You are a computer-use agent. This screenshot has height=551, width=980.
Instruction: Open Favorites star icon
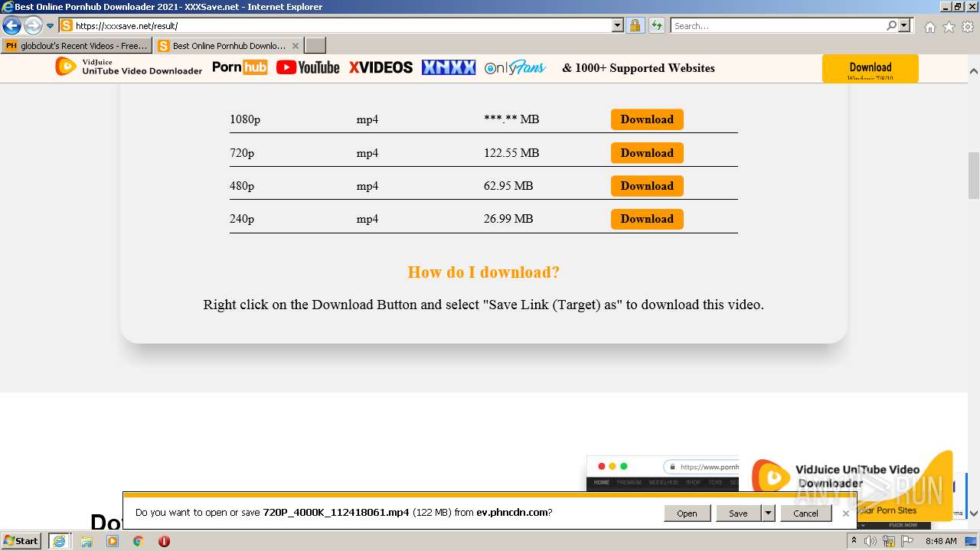(949, 27)
